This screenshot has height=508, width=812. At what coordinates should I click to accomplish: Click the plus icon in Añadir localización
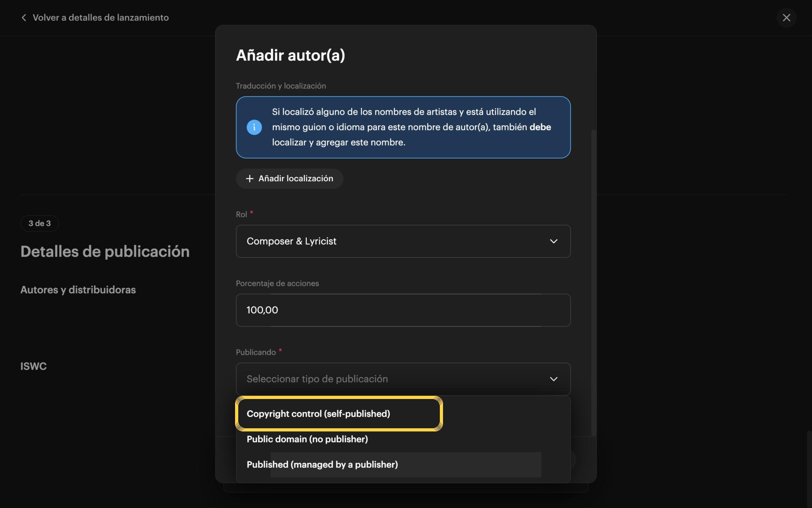click(250, 179)
